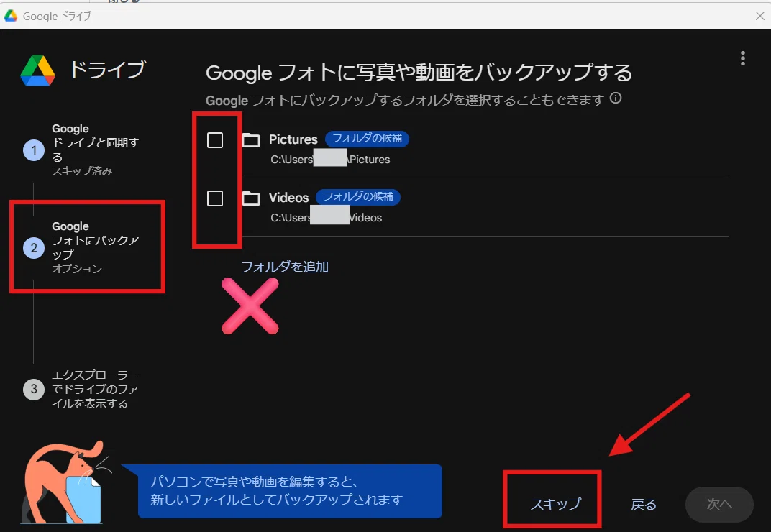This screenshot has width=771, height=532.
Task: Click the 次へ (Next) button
Action: pos(719,505)
